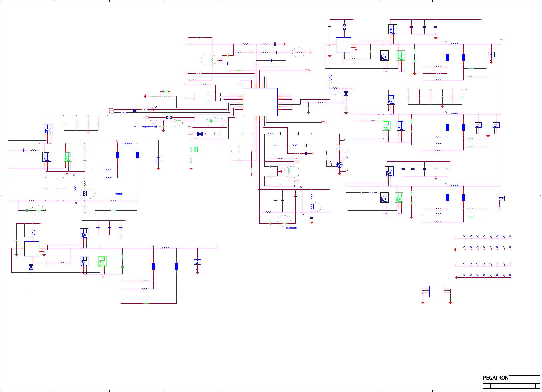Select the green diode symbol inside dashed ellipse
Screen dimensions: 542x392
pos(211,121)
